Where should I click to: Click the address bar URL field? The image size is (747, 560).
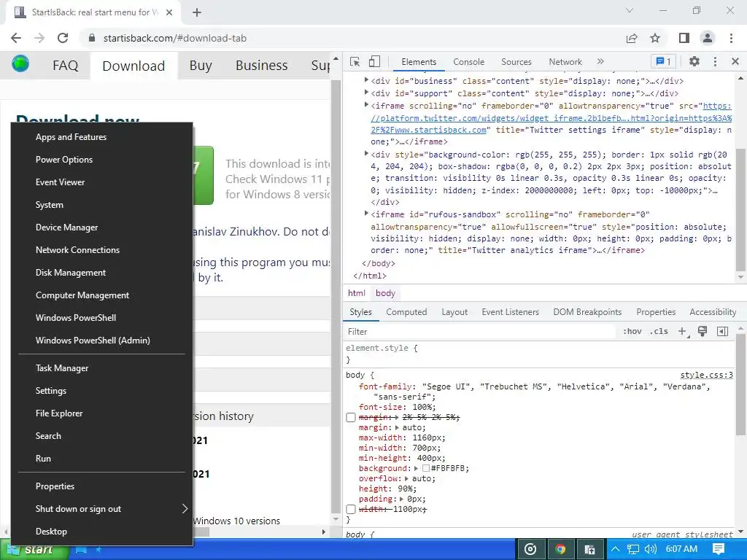tap(352, 38)
